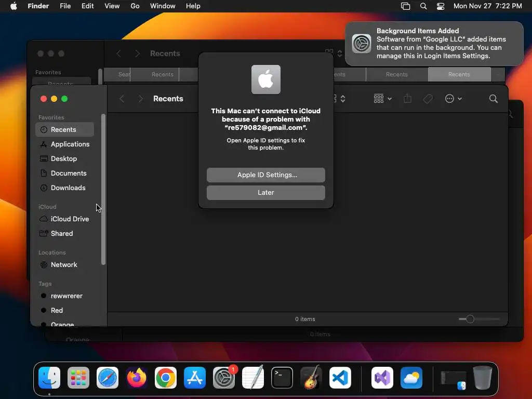Open Desktop folder in sidebar
Screen dimensions: 532x399
click(64, 159)
